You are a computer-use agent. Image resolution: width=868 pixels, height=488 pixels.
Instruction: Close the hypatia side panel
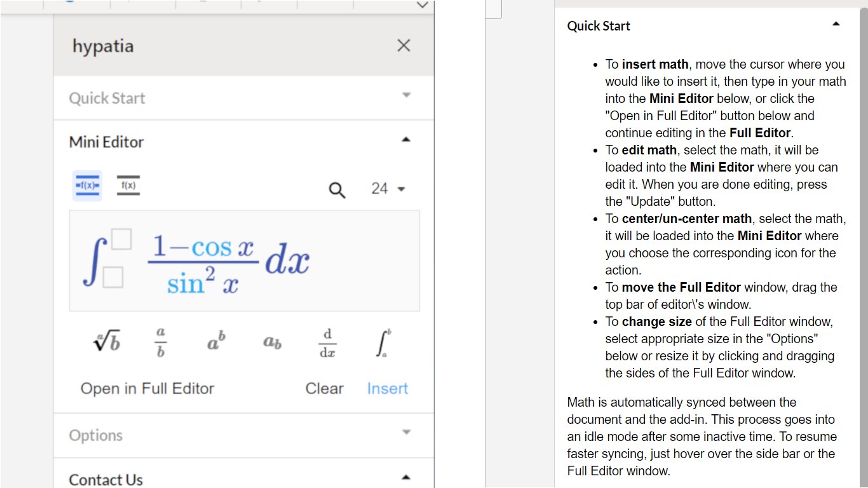(x=403, y=45)
